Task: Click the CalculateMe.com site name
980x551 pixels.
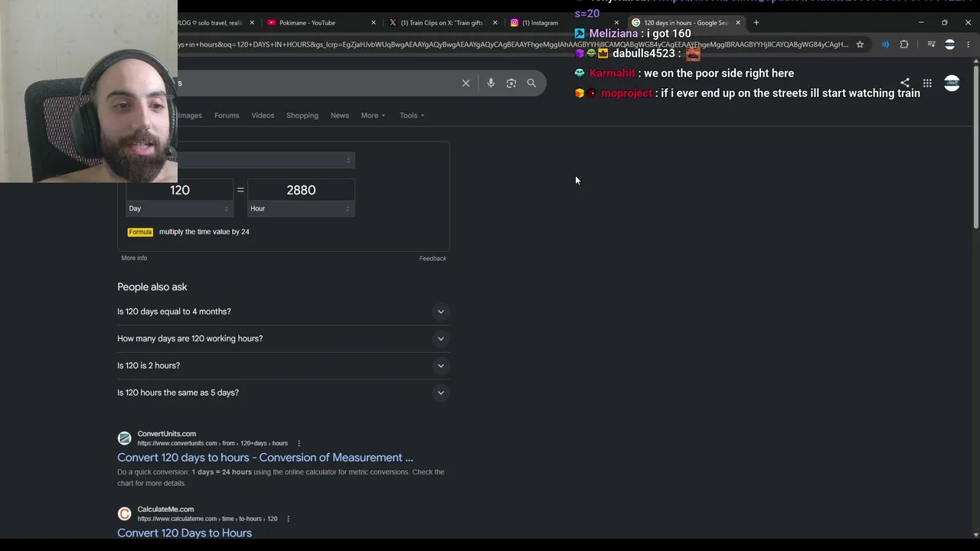Action: (x=165, y=509)
